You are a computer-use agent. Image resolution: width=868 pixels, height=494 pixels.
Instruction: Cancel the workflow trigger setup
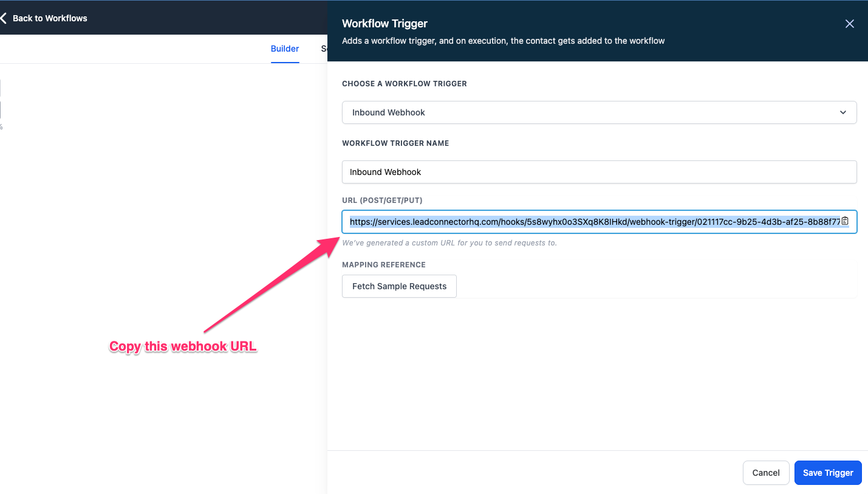coord(765,472)
